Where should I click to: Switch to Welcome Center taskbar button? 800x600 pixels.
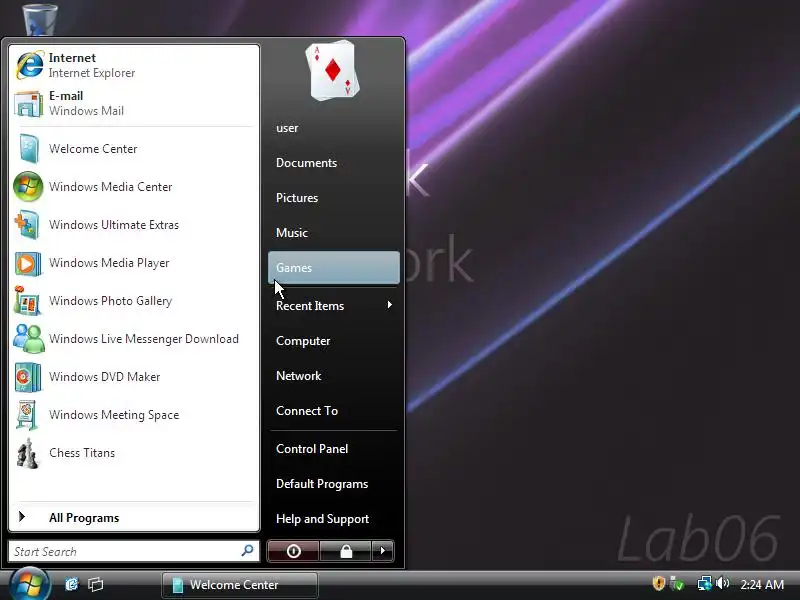click(240, 585)
